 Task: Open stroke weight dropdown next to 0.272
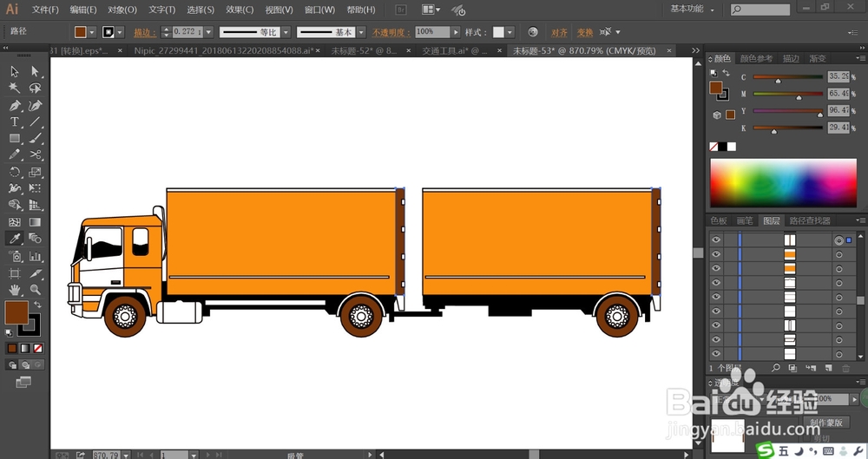tap(208, 32)
